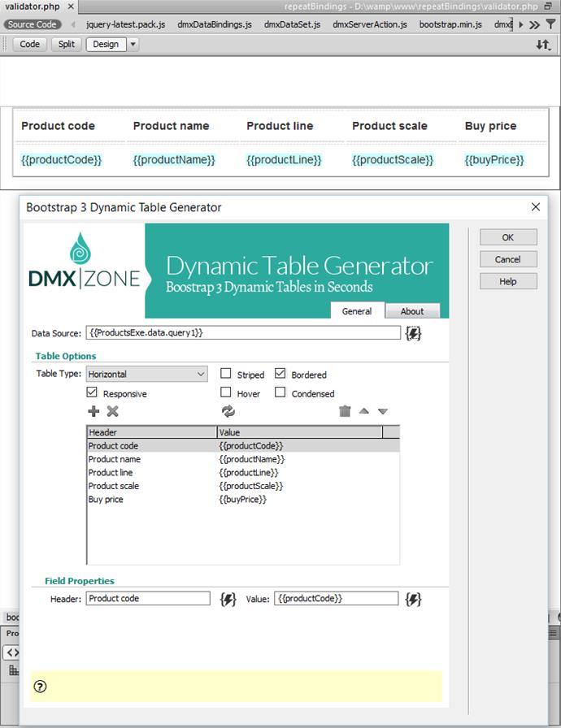Click Product scale header in design table
Screen dimensions: 561x728
click(x=389, y=126)
